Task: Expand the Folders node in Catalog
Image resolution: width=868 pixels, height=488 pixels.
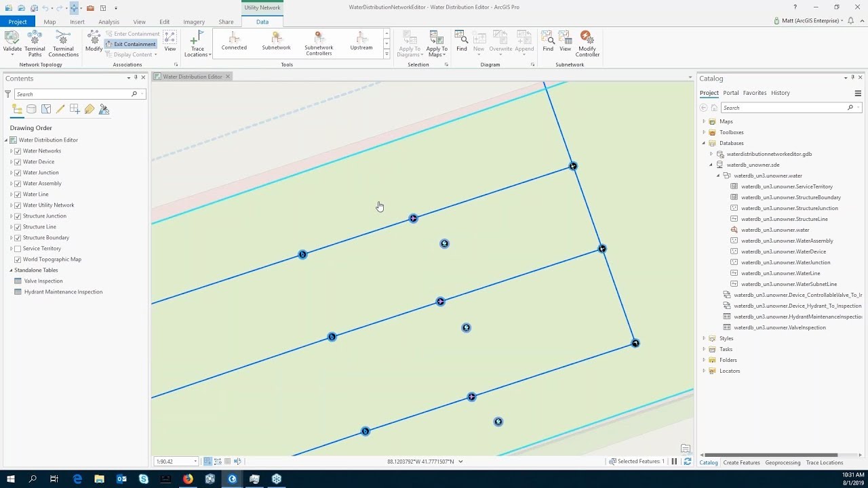Action: (704, 360)
